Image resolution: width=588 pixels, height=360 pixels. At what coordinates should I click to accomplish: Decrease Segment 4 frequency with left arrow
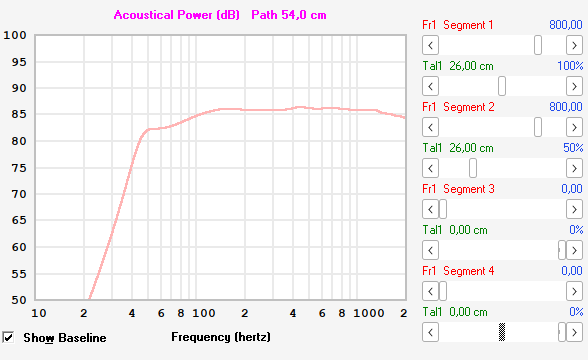click(430, 291)
